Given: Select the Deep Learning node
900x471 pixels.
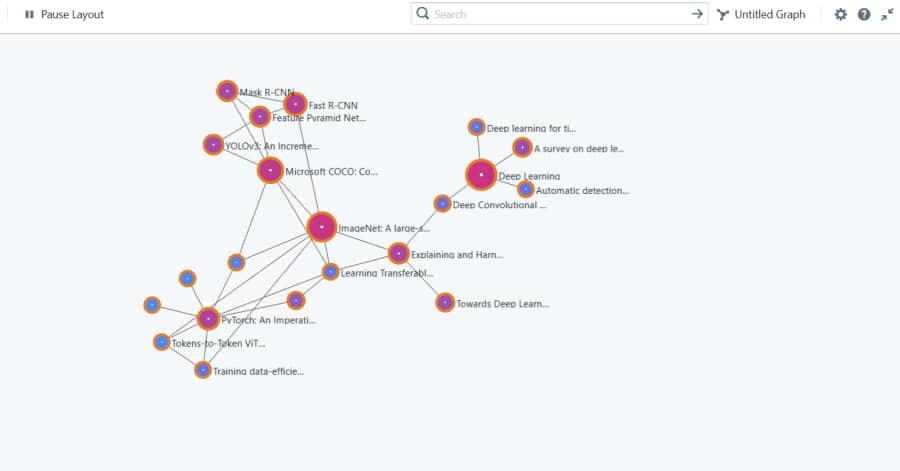Looking at the screenshot, I should [x=481, y=175].
